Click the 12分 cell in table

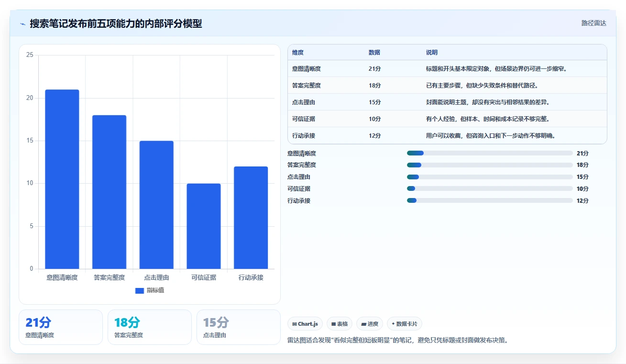click(x=375, y=136)
